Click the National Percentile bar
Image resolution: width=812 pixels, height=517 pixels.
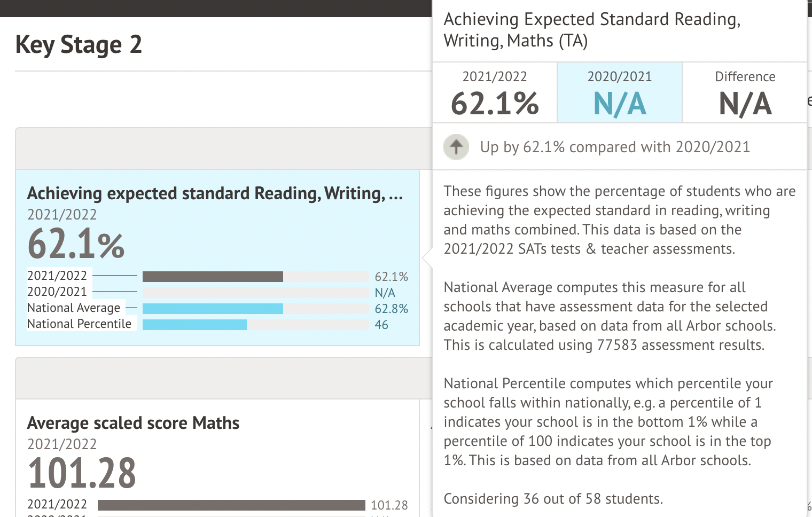194,325
